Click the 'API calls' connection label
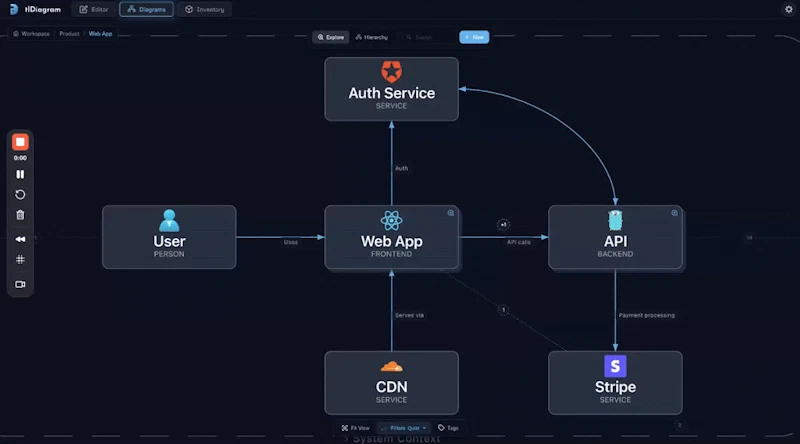 pyautogui.click(x=519, y=242)
